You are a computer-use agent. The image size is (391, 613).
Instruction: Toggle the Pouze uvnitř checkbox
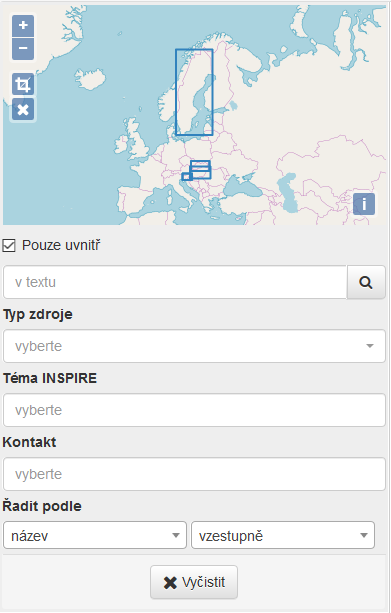click(9, 246)
